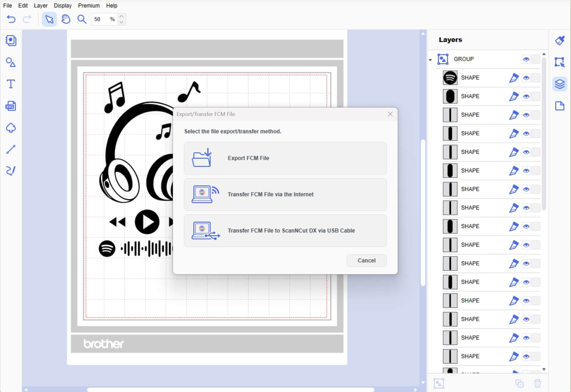The height and width of the screenshot is (392, 571).
Task: Select the Hand pan tool
Action: 66,19
